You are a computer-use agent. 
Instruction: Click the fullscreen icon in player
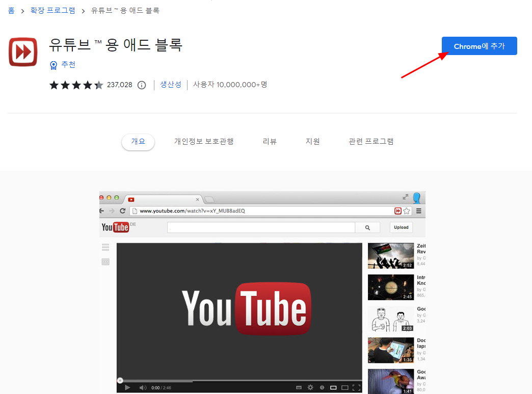[357, 387]
